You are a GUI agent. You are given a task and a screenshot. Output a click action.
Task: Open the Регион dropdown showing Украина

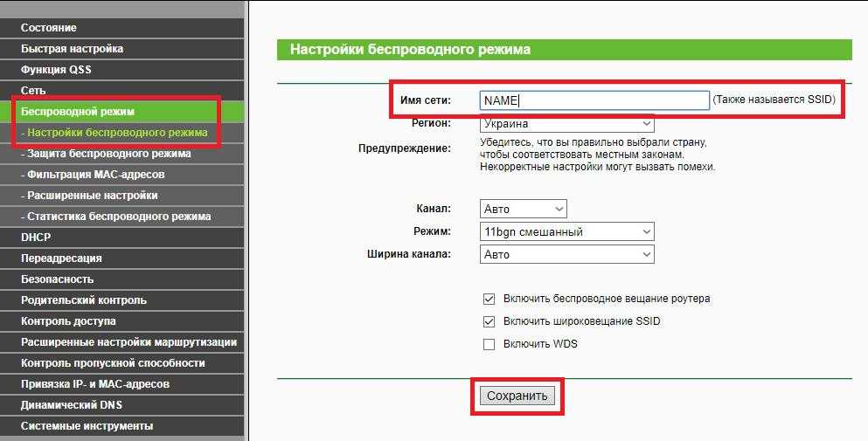pyautogui.click(x=566, y=123)
